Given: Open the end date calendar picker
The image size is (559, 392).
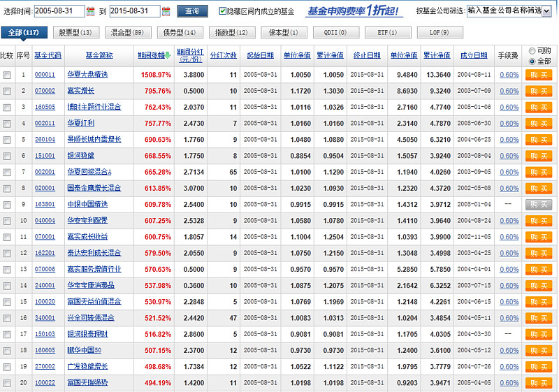Looking at the screenshot, I should pyautogui.click(x=166, y=11).
